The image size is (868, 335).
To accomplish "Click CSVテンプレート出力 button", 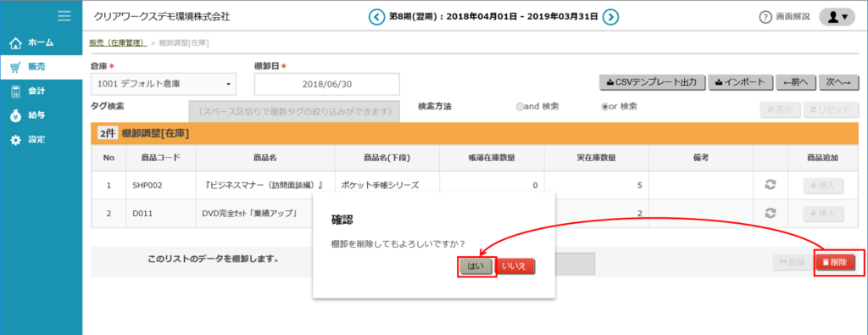I will point(653,82).
